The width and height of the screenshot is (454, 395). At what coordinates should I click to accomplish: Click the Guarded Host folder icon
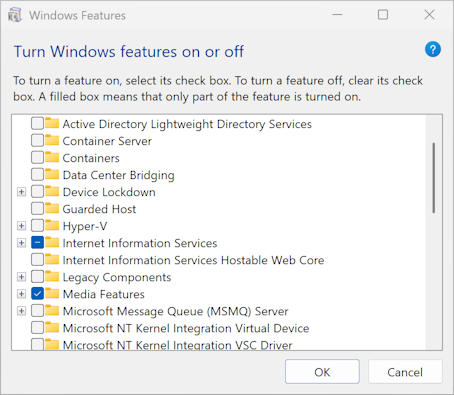tap(52, 208)
